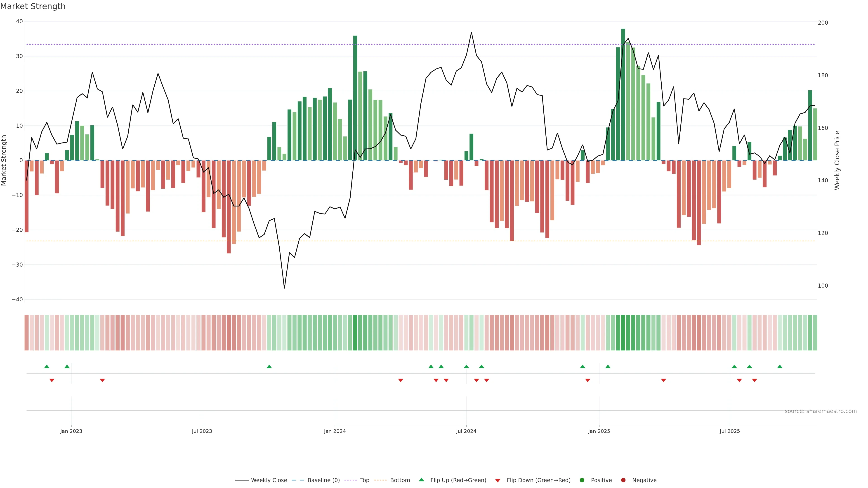
Task: Click the rightmost green flip-up triangle marker
Action: pos(780,366)
